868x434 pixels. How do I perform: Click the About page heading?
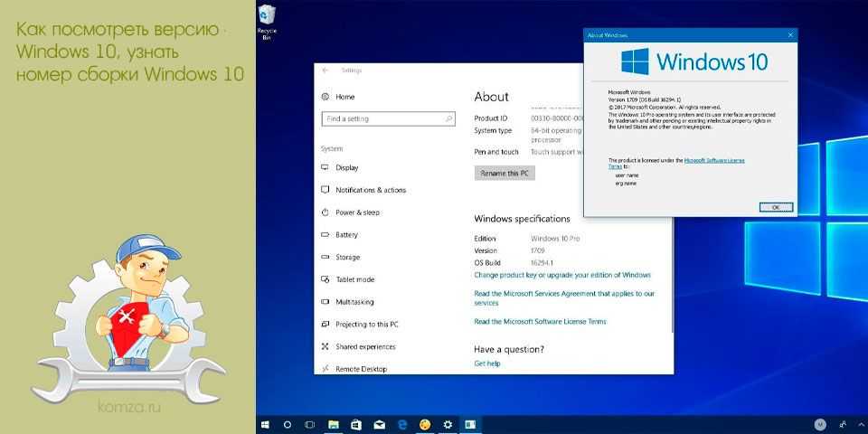tap(491, 97)
